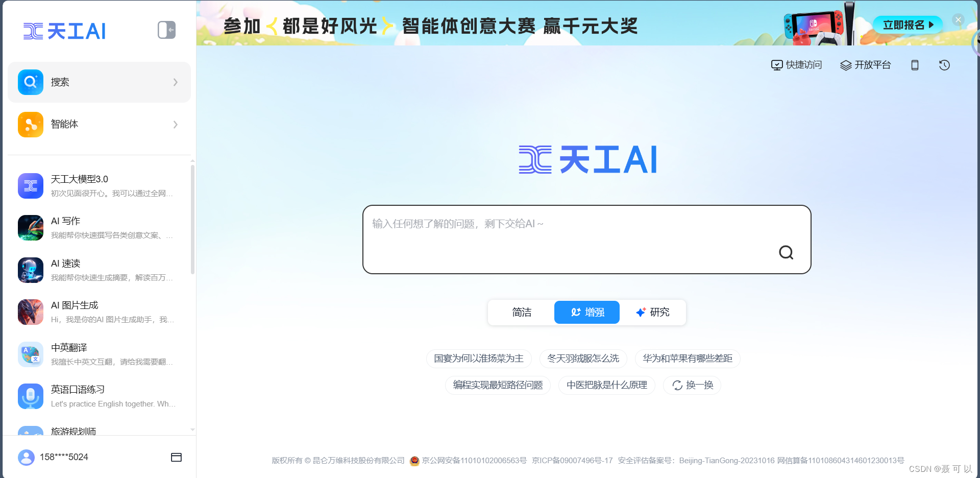The width and height of the screenshot is (980, 478).
Task: Select the 增强 mode
Action: (587, 312)
